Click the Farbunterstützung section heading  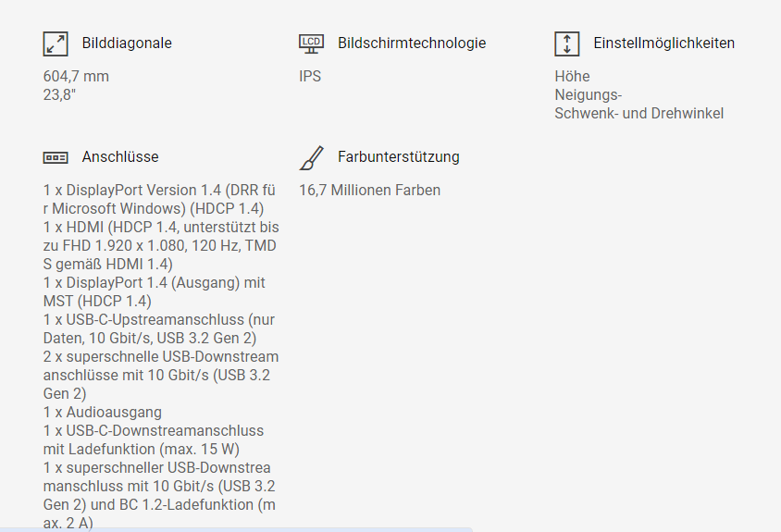click(399, 157)
